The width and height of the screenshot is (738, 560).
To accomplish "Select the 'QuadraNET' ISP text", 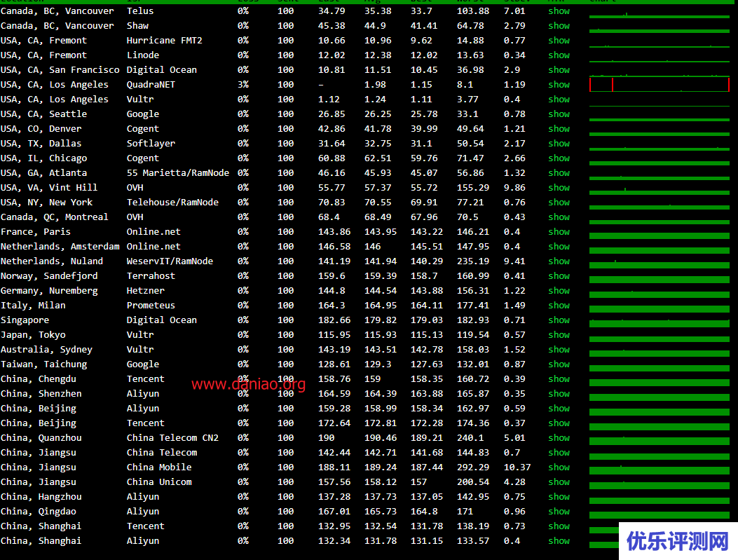I will 151,85.
